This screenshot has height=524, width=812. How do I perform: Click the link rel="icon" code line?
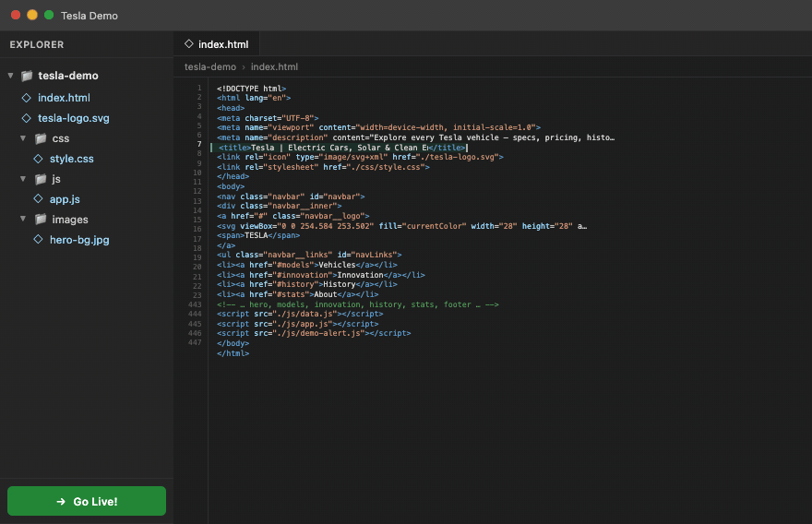point(360,157)
